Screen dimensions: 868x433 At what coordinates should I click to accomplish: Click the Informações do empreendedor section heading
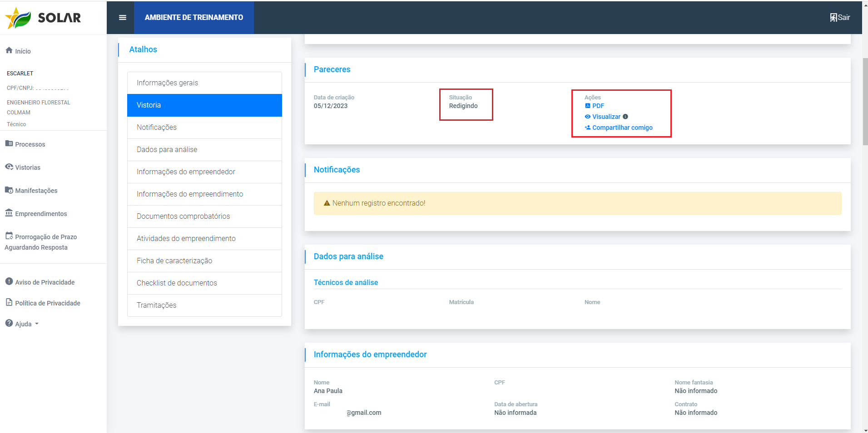pos(370,354)
